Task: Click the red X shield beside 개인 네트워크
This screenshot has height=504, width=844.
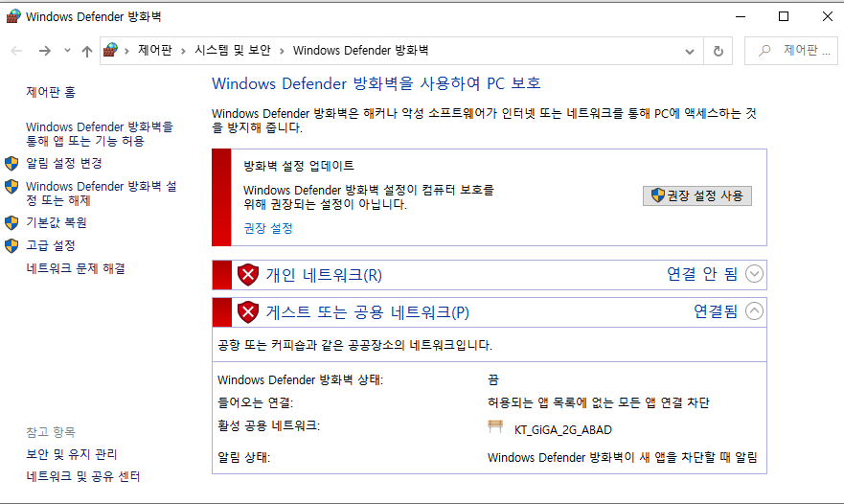Action: coord(248,275)
